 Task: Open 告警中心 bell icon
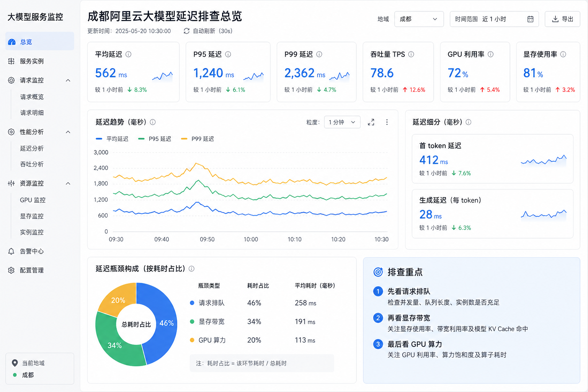coord(11,252)
